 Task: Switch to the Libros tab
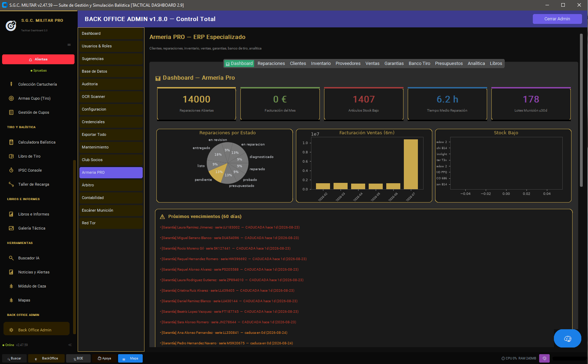[496, 64]
